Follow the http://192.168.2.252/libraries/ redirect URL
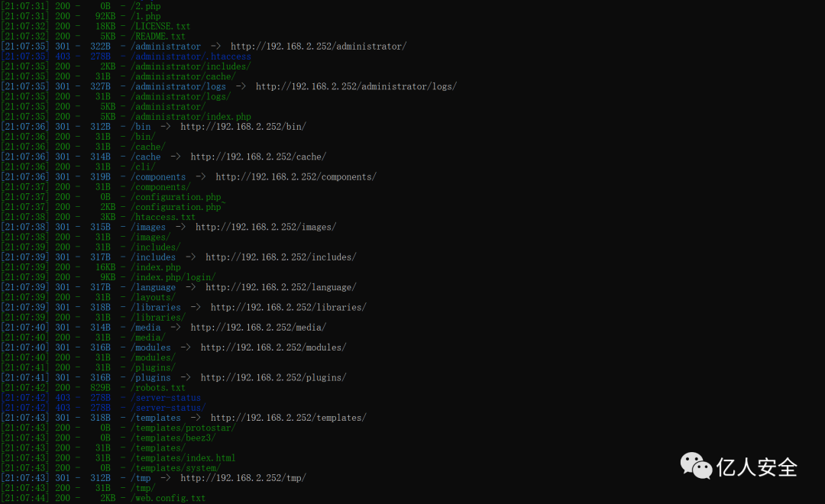The width and height of the screenshot is (825, 504). pyautogui.click(x=288, y=308)
